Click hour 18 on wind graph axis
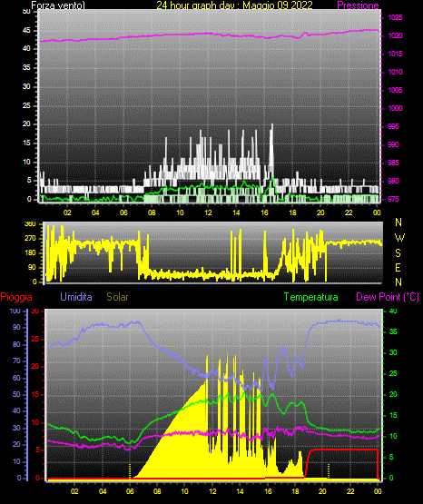 pos(292,212)
